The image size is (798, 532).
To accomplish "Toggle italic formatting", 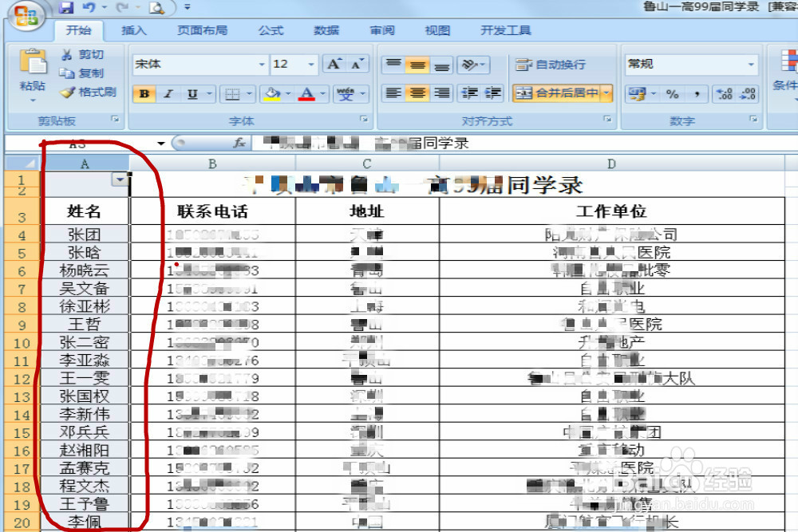I will point(167,93).
